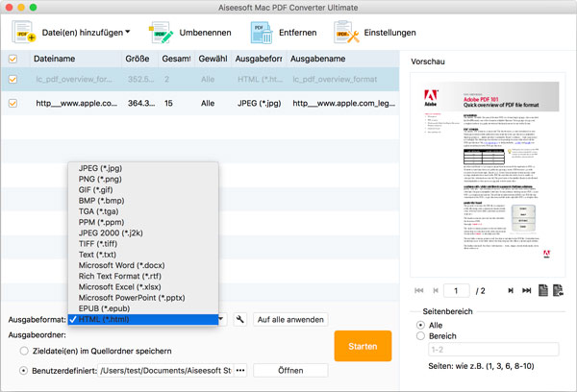The height and width of the screenshot is (392, 577).
Task: Select the Bereich page range option
Action: [420, 337]
